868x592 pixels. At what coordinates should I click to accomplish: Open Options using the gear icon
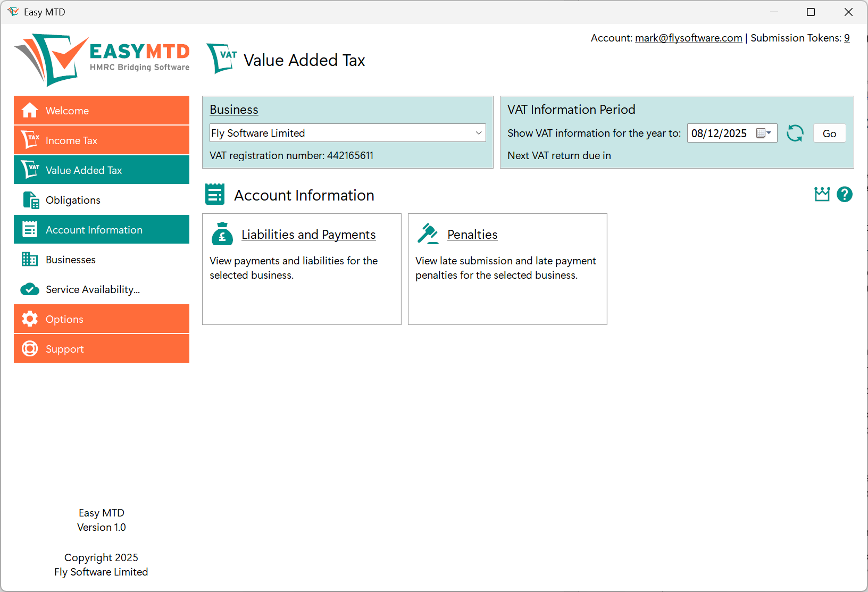tap(30, 319)
